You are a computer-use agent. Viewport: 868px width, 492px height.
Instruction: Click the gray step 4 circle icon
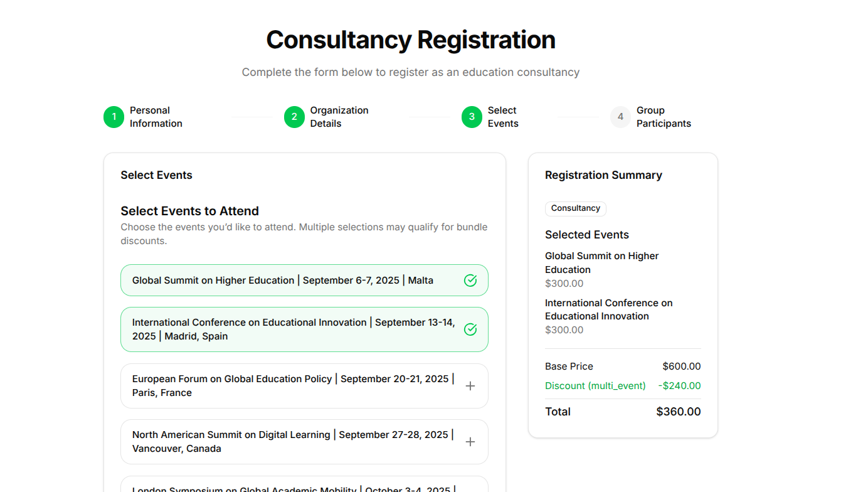pos(620,117)
